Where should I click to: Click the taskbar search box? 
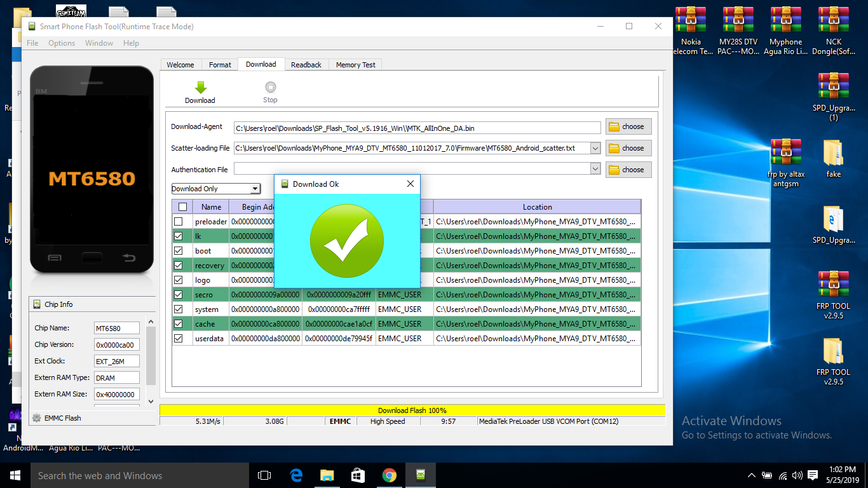pos(140,475)
